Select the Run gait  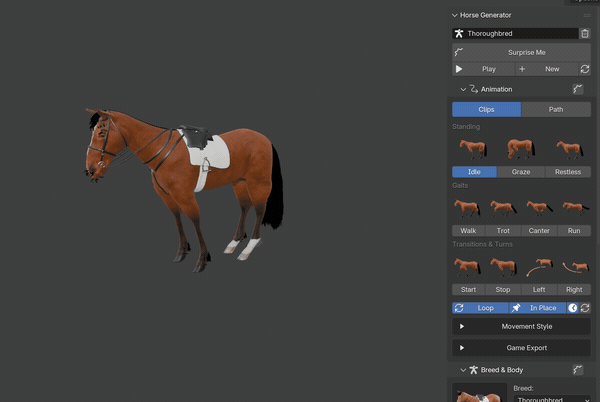pyautogui.click(x=574, y=231)
